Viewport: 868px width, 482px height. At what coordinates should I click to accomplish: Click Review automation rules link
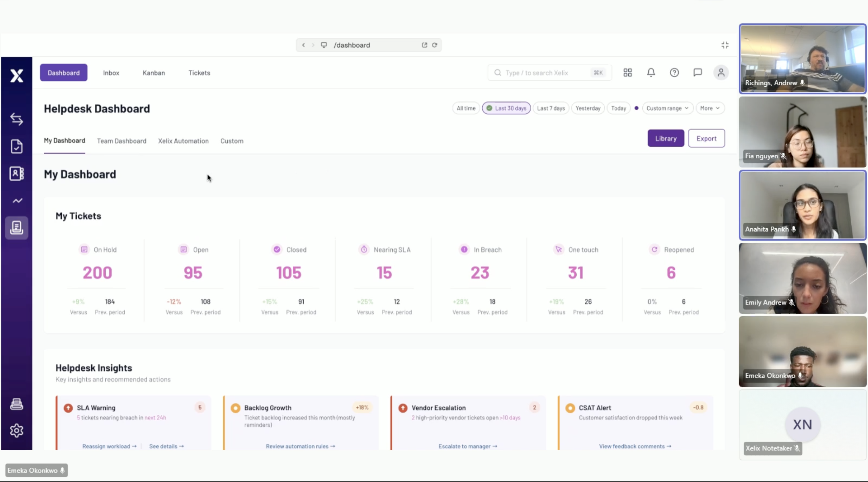pyautogui.click(x=300, y=446)
